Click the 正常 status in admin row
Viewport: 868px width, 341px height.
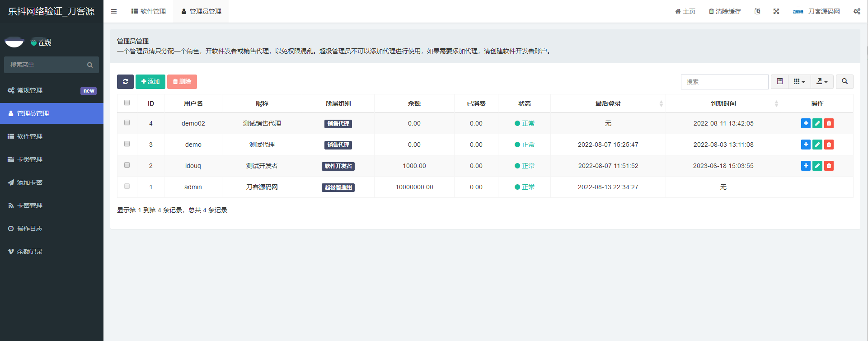(525, 187)
